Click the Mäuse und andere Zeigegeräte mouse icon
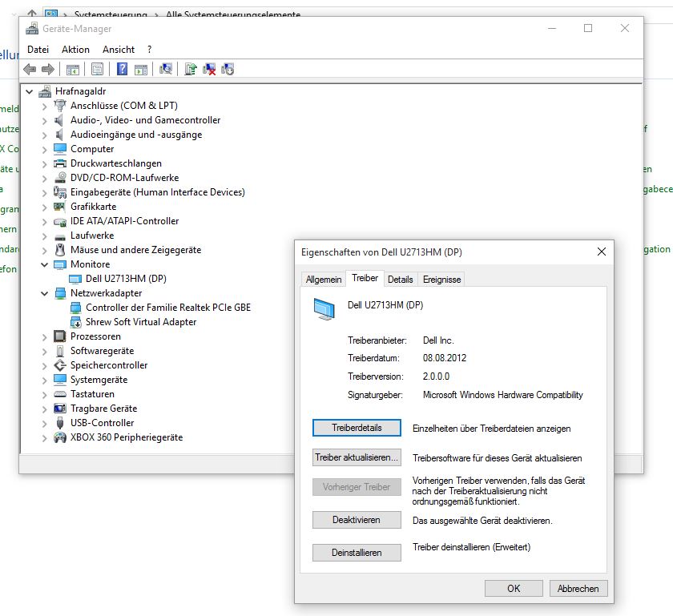 pos(60,250)
